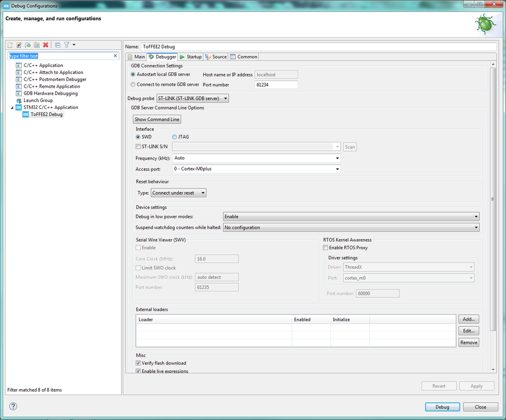Click scrollbar down arrow in Debugger panel
This screenshot has width=506, height=420.
coord(493,370)
